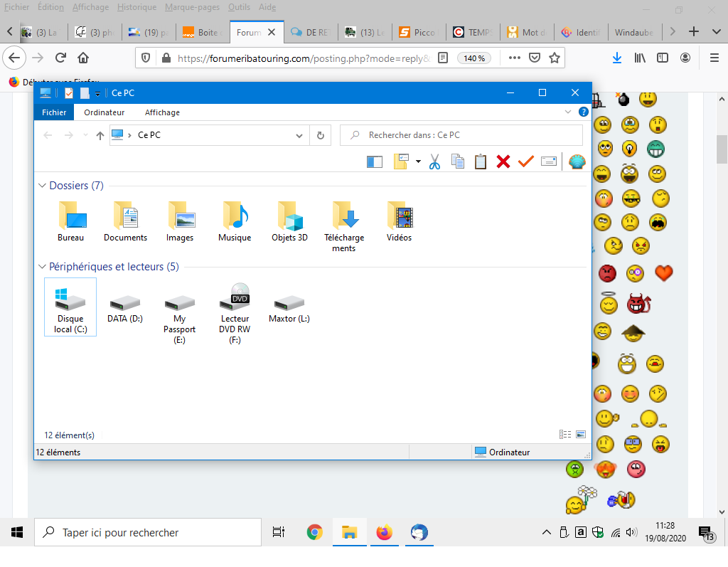
Task: Switch to details view in status bar
Action: tap(565, 435)
